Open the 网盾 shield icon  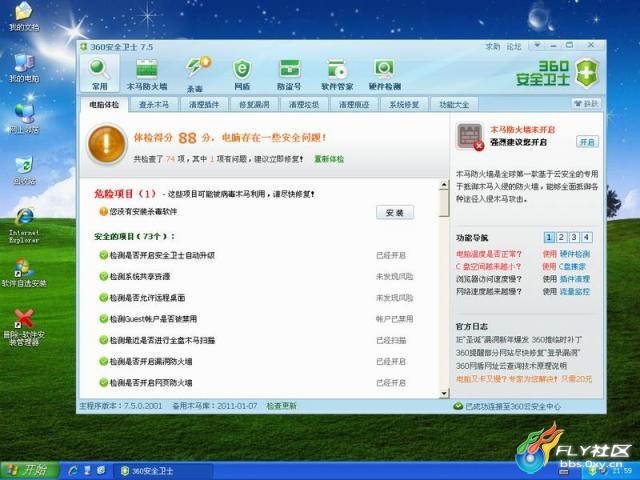(x=242, y=73)
